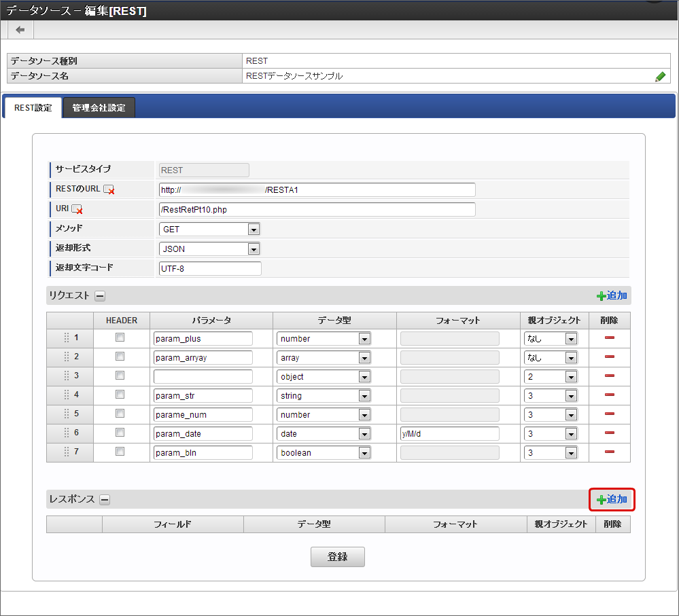Click drag handle of request row 3
The image size is (679, 616).
[67, 376]
